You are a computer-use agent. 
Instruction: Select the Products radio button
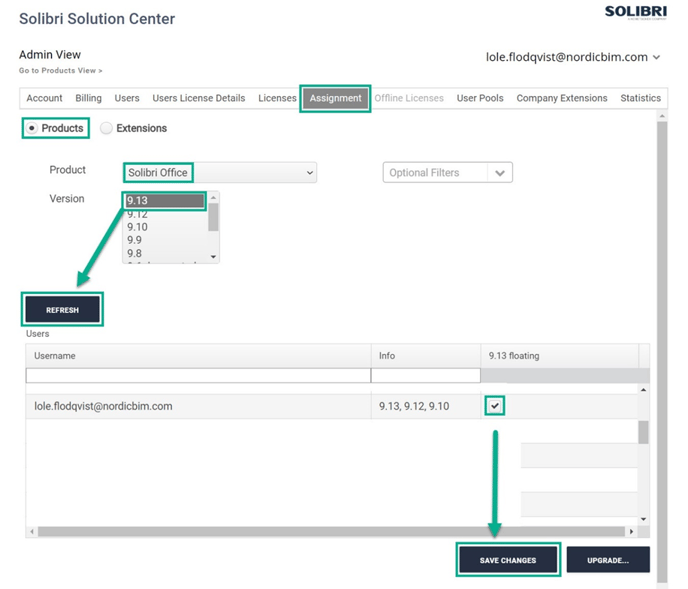pyautogui.click(x=33, y=128)
